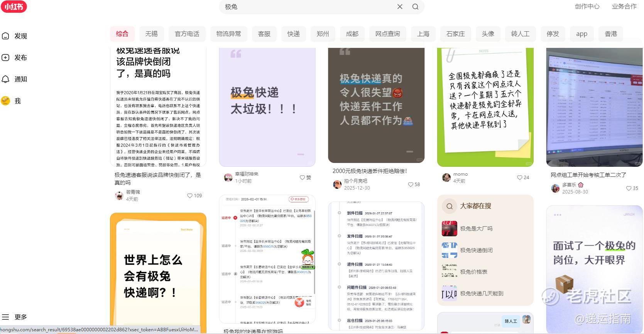Open 我 profile in the sidebar
This screenshot has height=334, width=644.
(11, 101)
